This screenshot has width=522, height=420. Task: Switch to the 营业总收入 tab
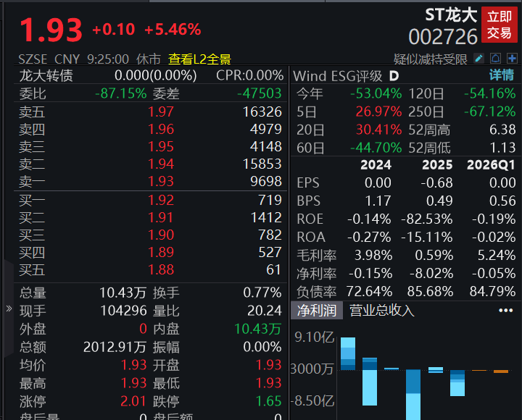coord(382,310)
